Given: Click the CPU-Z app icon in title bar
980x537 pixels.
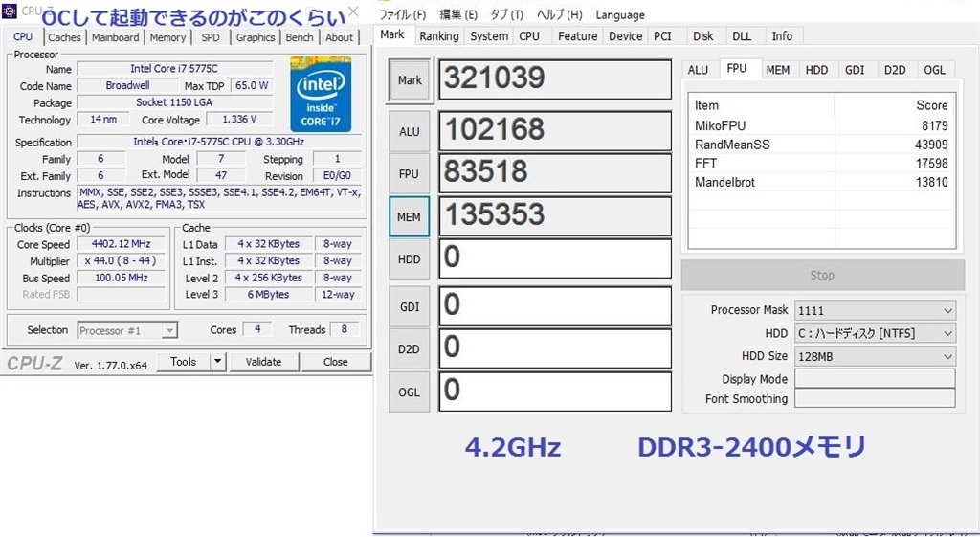Looking at the screenshot, I should (x=10, y=11).
